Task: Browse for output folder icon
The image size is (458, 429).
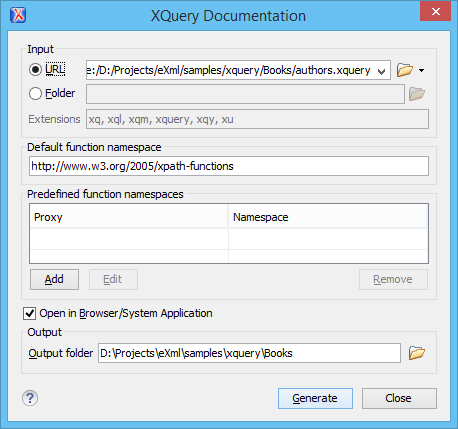Action: 417,353
